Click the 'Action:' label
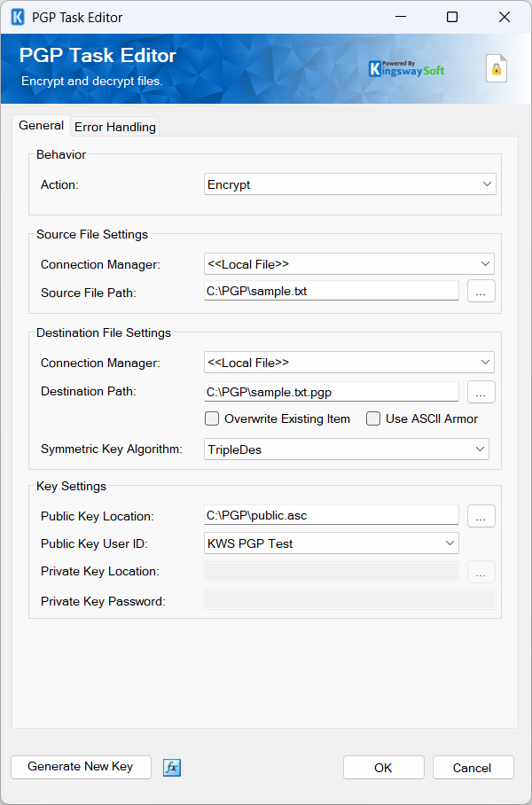Image resolution: width=532 pixels, height=805 pixels. (x=59, y=184)
